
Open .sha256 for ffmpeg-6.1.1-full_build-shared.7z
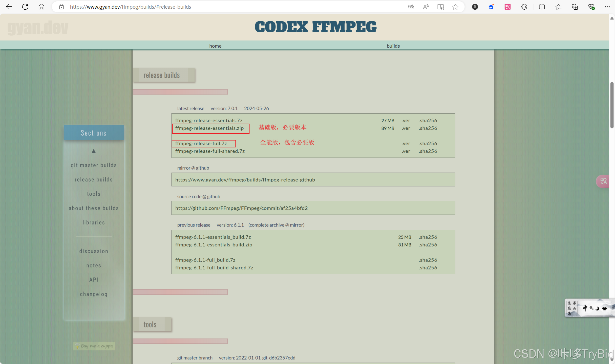pos(428,268)
